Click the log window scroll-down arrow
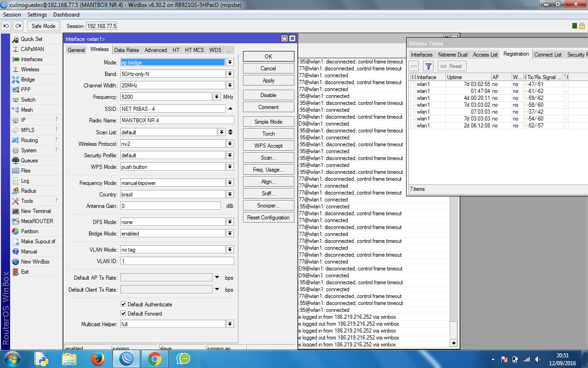Image resolution: width=588 pixels, height=368 pixels. coord(454,343)
